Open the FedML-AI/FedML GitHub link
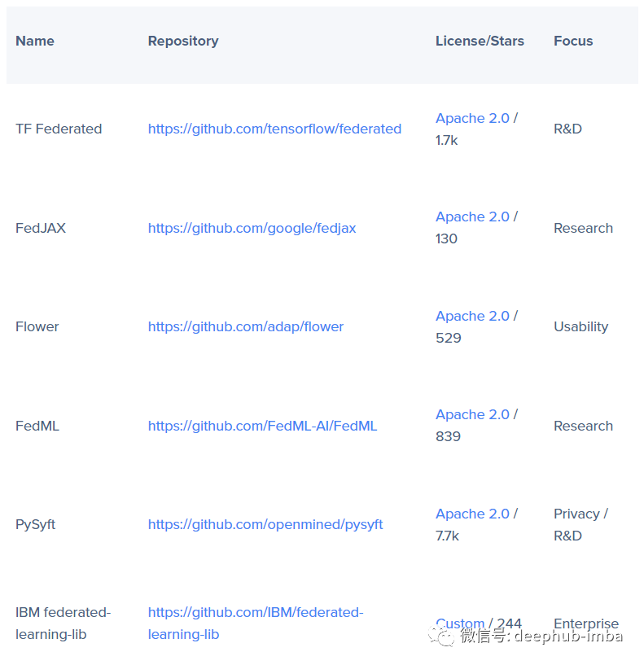The image size is (644, 665). pyautogui.click(x=262, y=426)
